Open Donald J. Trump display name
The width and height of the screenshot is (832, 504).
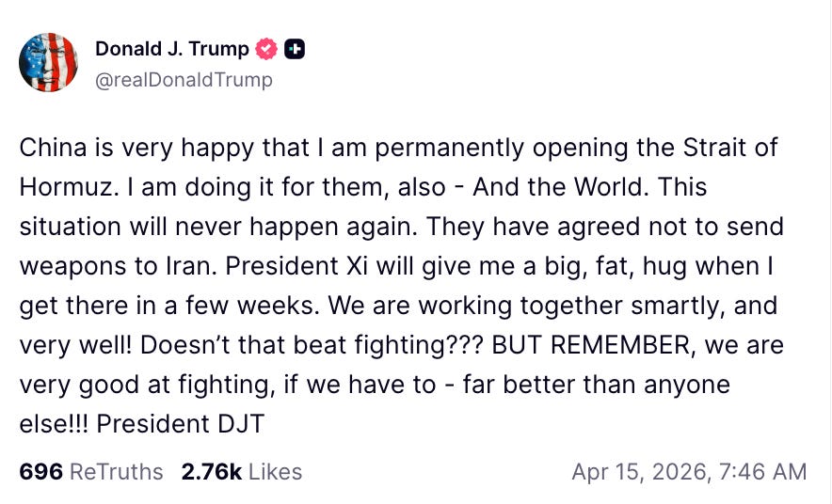(172, 49)
